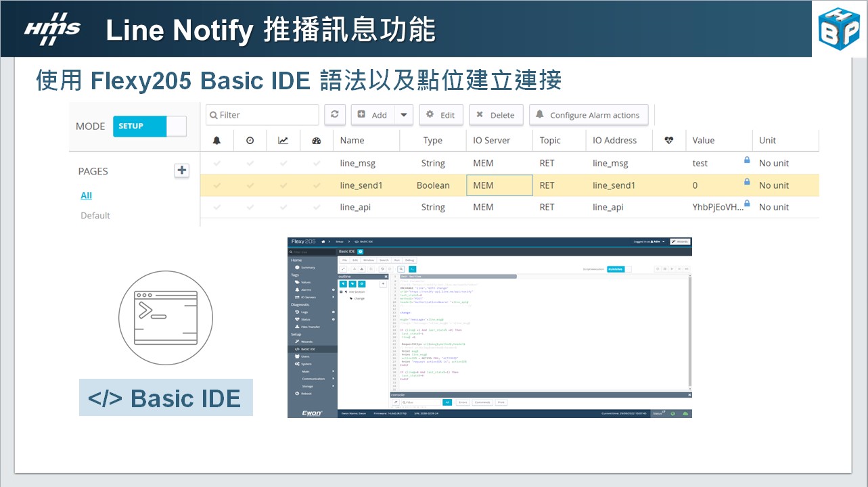Select BASIC IDE in Flexy sidebar
The height and width of the screenshot is (487, 868).
pos(313,349)
